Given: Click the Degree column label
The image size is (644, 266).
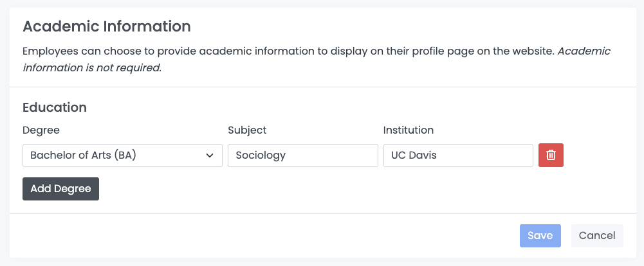Looking at the screenshot, I should 41,130.
